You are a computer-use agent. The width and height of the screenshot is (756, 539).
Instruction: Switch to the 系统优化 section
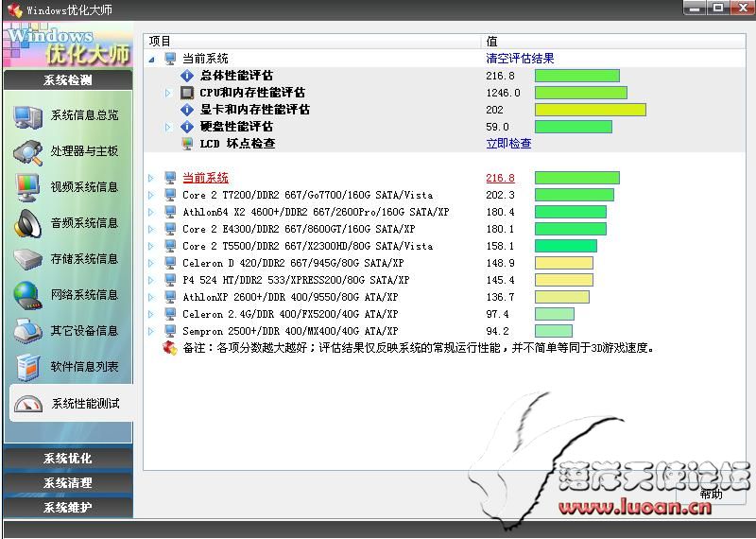point(68,458)
